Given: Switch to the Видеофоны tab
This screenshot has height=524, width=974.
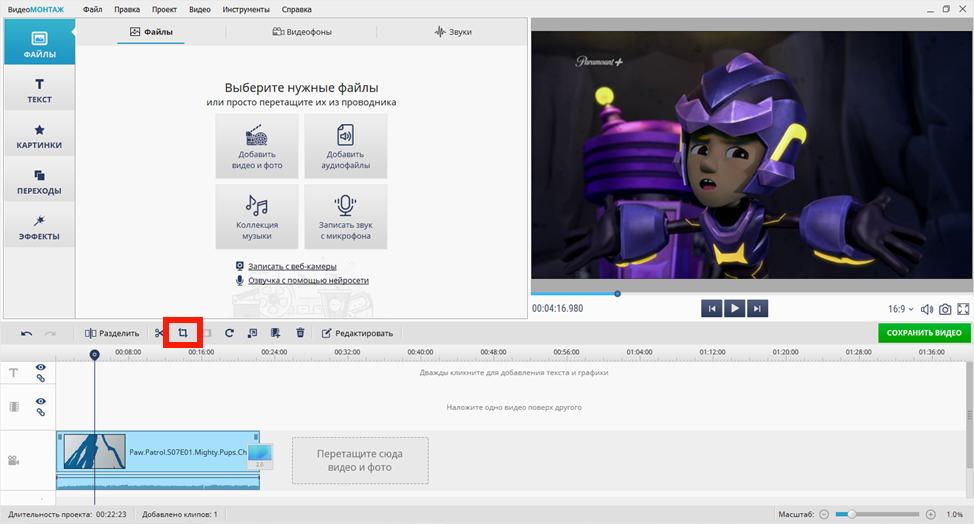Looking at the screenshot, I should click(302, 32).
